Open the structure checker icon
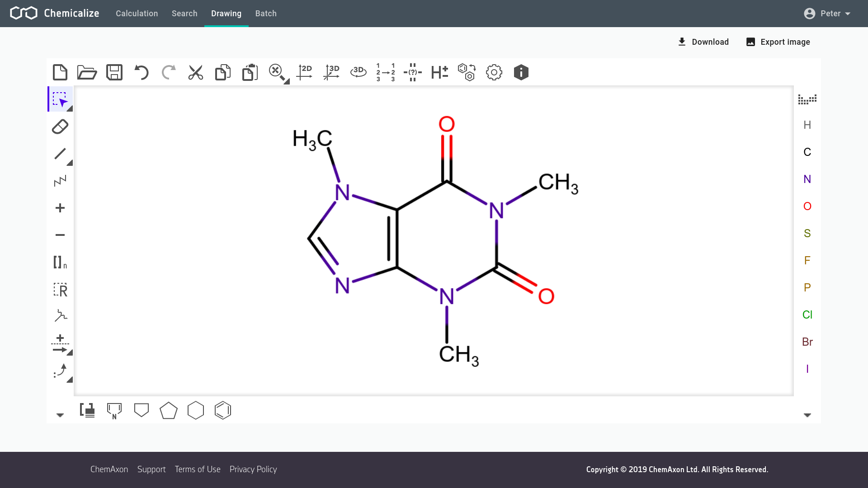This screenshot has width=868, height=488. click(x=413, y=72)
